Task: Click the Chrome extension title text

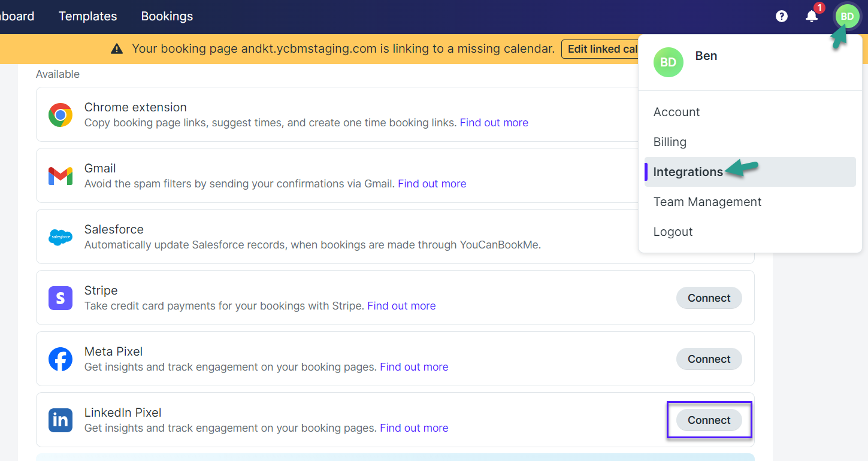Action: [x=135, y=107]
